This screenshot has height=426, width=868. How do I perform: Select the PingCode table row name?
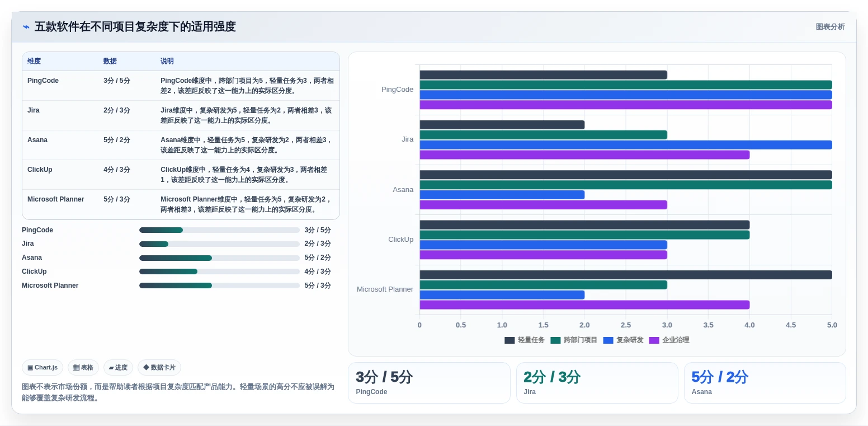pyautogui.click(x=43, y=81)
